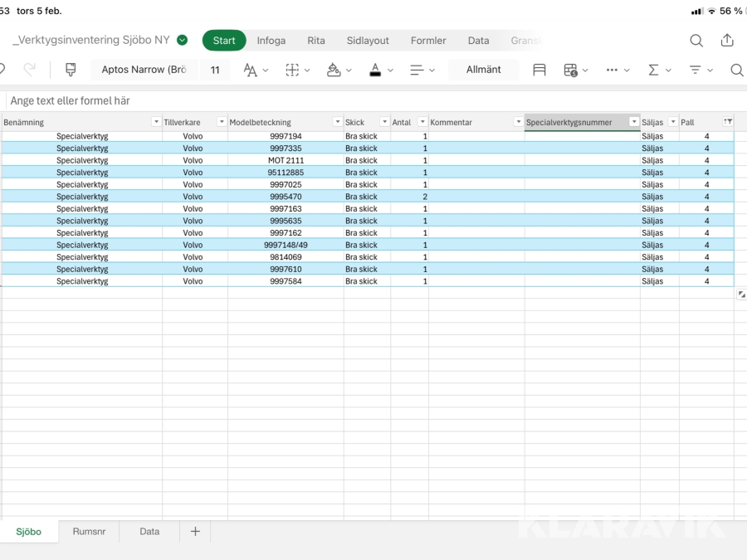Toggle the active filter on Pall column
This screenshot has height=560, width=747.
728,122
